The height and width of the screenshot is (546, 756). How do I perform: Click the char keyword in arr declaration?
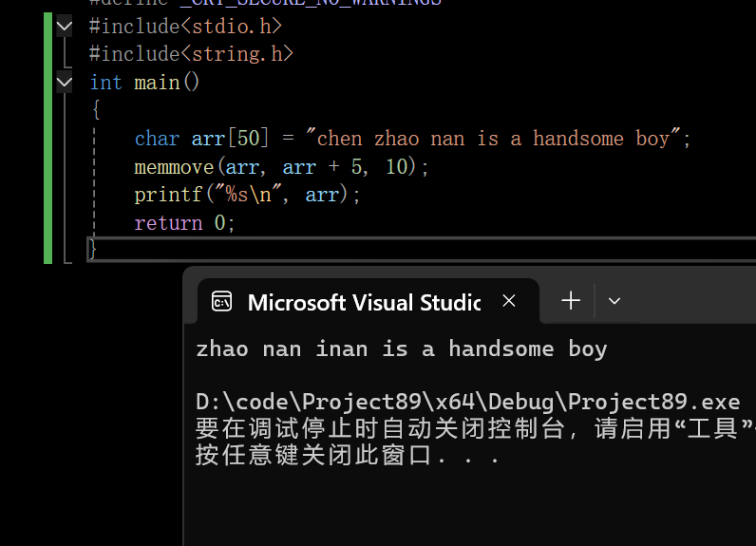coord(157,139)
